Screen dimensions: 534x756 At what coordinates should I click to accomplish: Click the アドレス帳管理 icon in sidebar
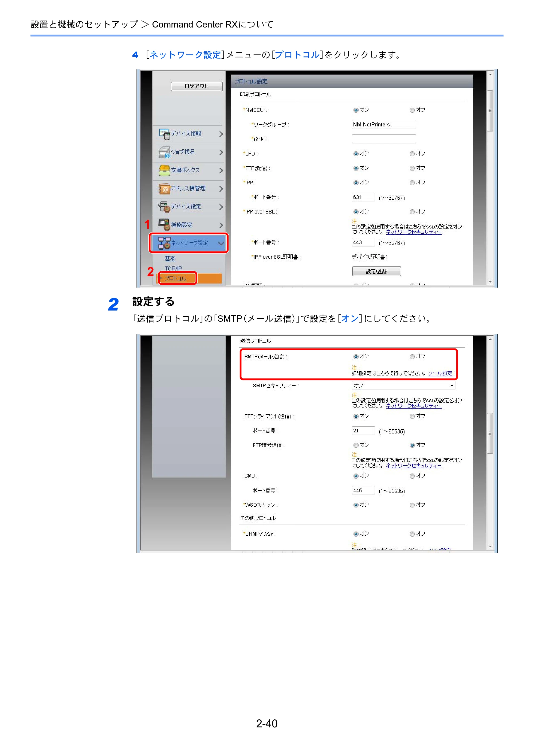[x=164, y=188]
